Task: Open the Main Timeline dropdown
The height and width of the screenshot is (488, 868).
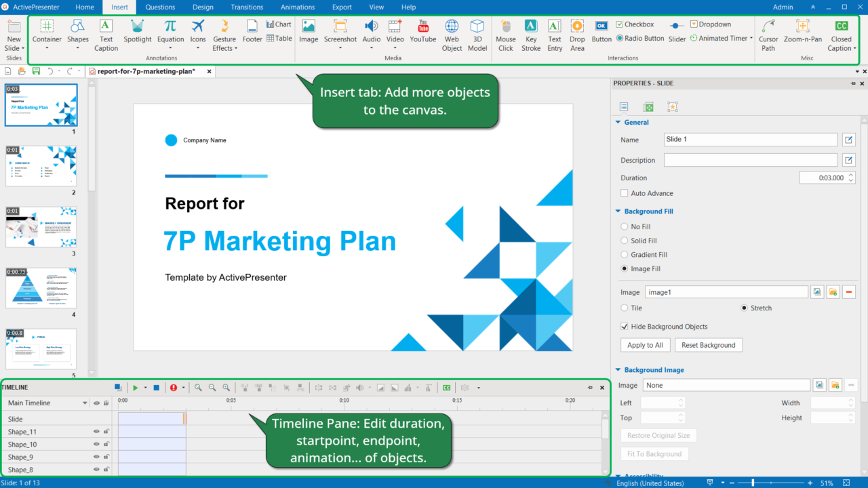Action: [x=86, y=402]
